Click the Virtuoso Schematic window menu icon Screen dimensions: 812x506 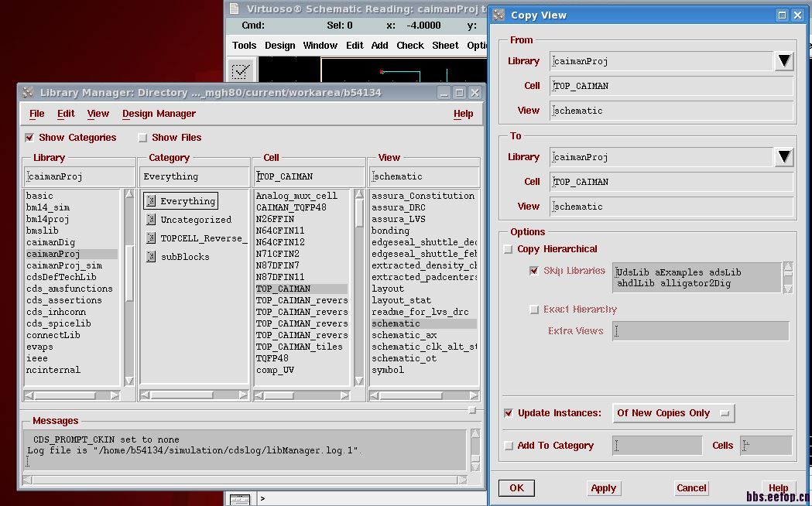[235, 9]
